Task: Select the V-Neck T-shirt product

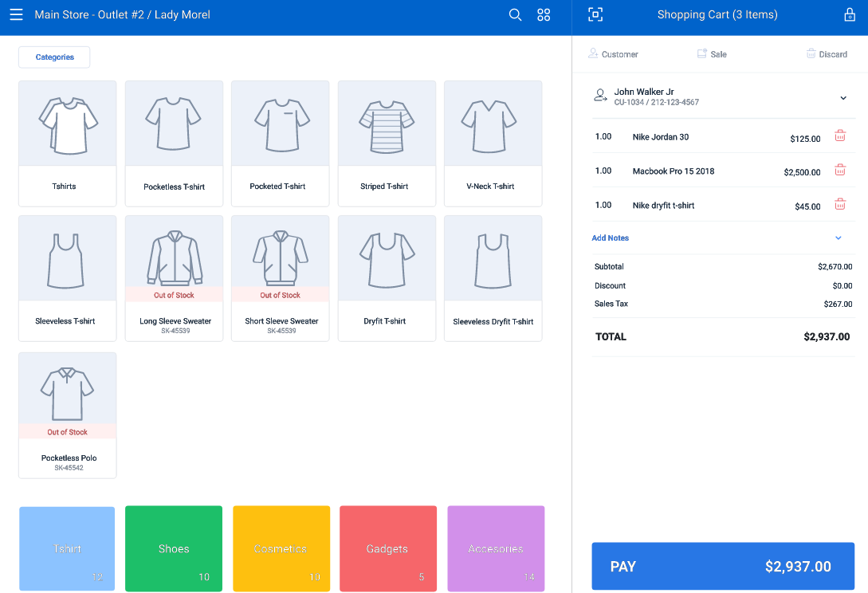Action: tap(493, 143)
